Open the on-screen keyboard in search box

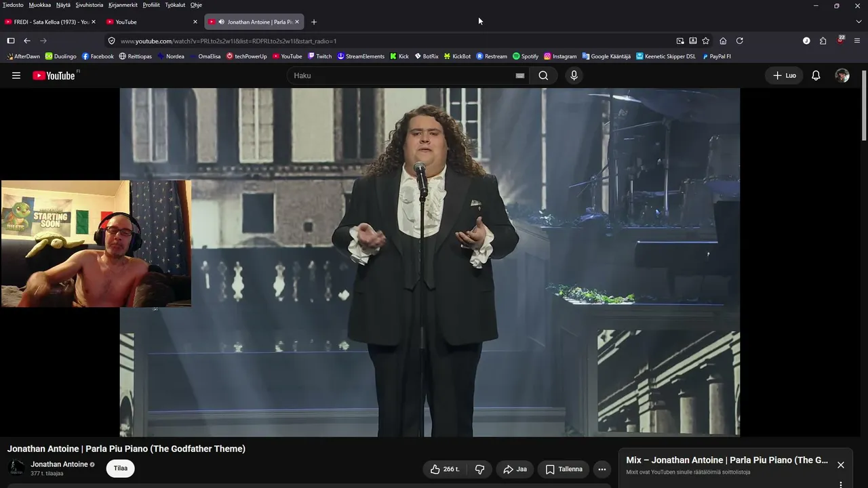point(520,75)
